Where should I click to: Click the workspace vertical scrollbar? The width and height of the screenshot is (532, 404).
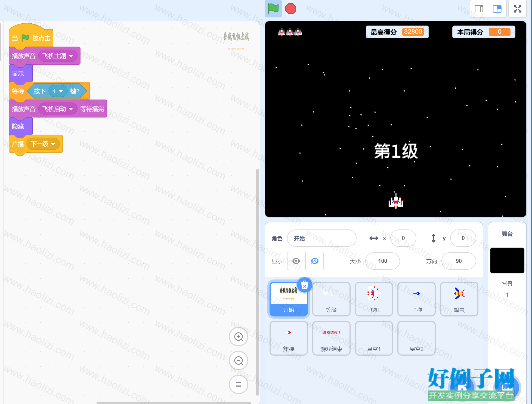coord(257,282)
